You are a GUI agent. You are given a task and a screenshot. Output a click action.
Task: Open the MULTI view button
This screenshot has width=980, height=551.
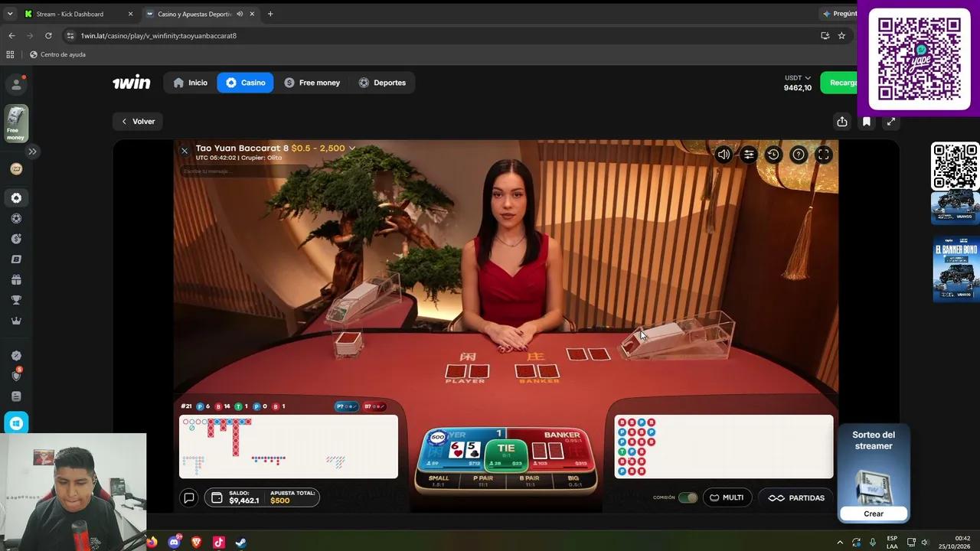tap(727, 497)
